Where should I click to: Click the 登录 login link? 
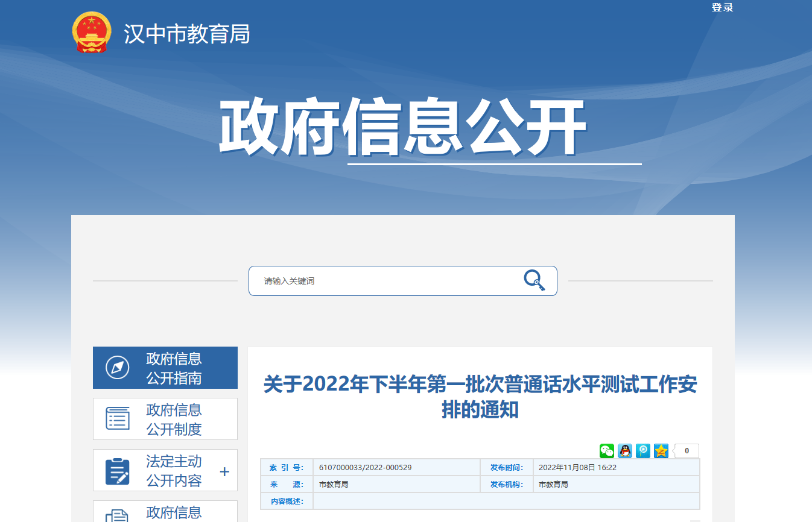[722, 8]
